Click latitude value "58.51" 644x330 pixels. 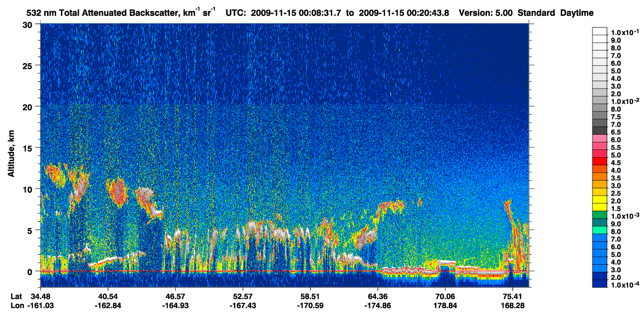(x=310, y=296)
